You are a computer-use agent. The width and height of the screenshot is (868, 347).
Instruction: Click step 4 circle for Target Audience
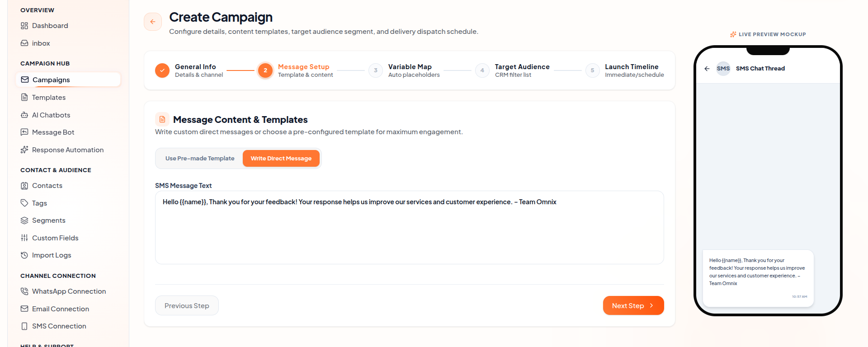click(482, 70)
